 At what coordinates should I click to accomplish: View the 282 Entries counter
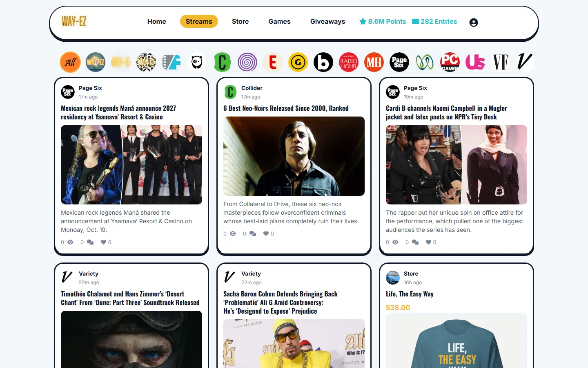pos(434,21)
